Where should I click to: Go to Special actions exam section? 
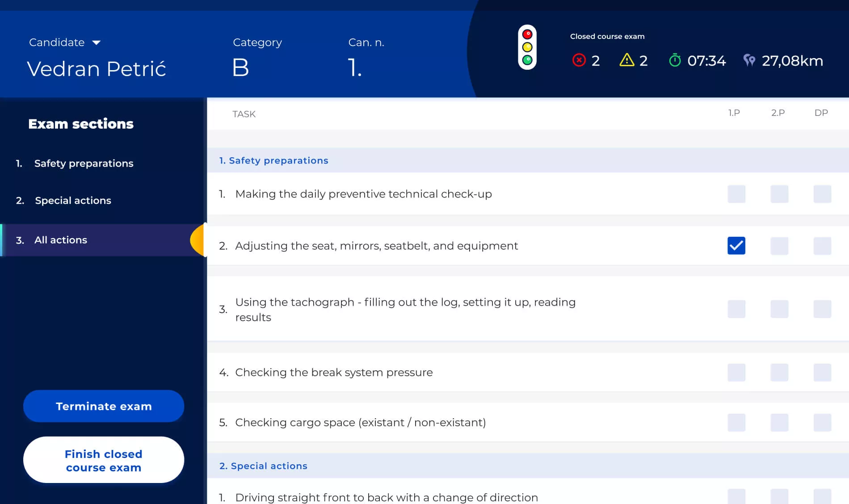73,201
